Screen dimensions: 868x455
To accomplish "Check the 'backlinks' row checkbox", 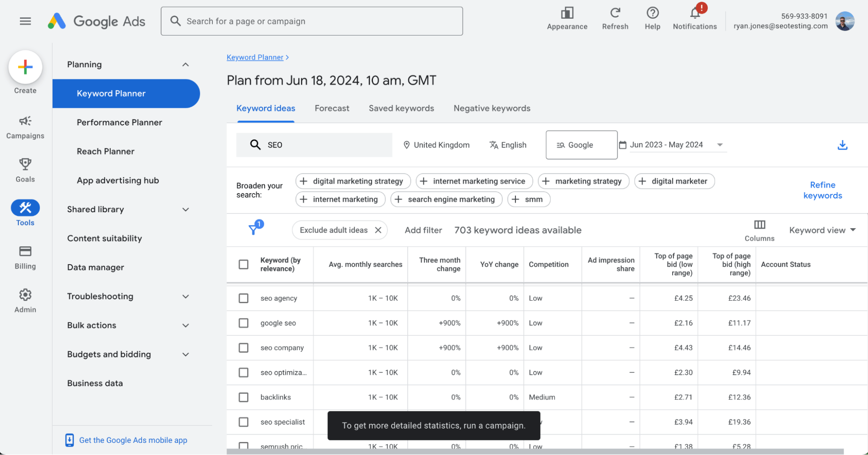I will tap(244, 397).
